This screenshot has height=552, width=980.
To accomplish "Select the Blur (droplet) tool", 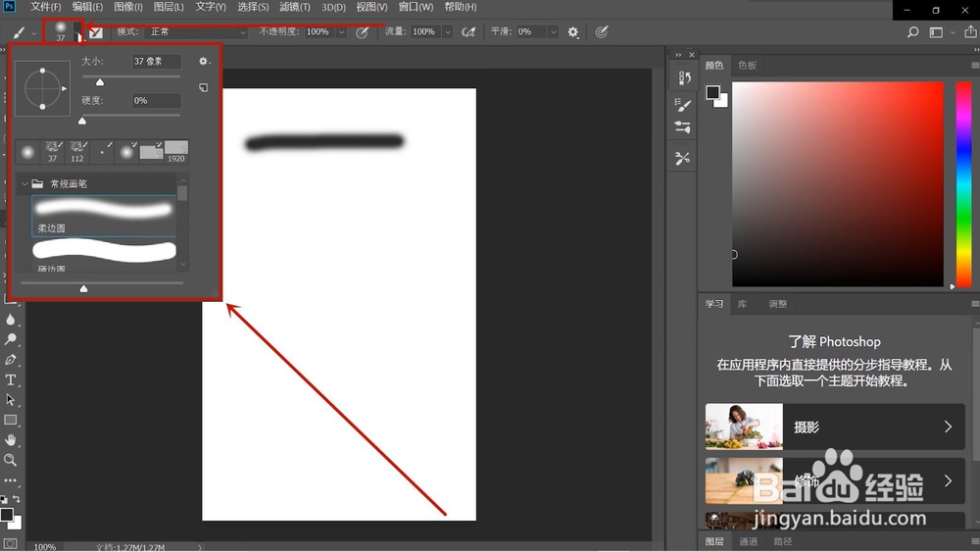I will coord(10,320).
